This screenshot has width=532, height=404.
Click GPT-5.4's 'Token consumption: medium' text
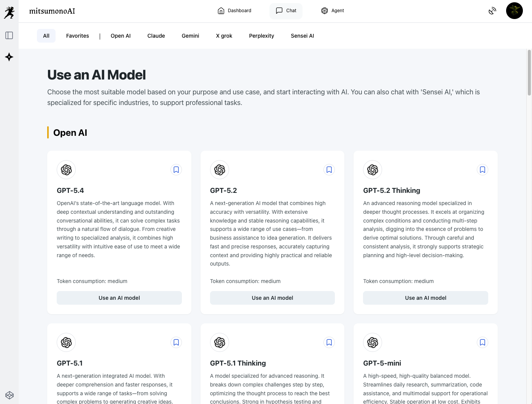click(x=92, y=281)
